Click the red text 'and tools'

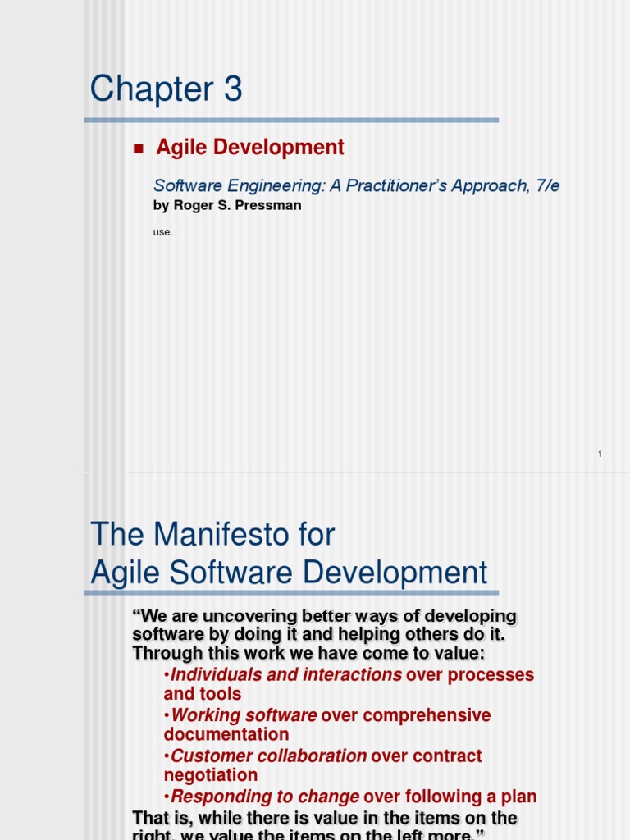pos(203,694)
